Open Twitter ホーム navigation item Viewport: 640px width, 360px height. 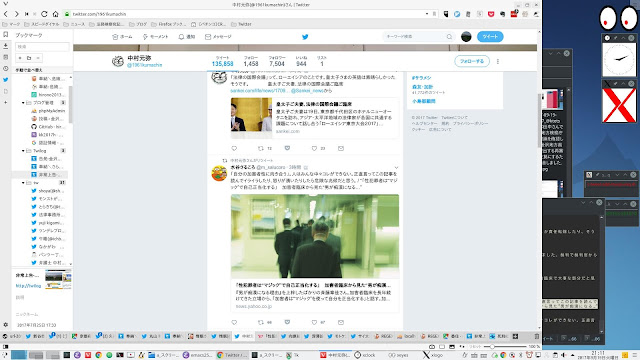tap(122, 37)
